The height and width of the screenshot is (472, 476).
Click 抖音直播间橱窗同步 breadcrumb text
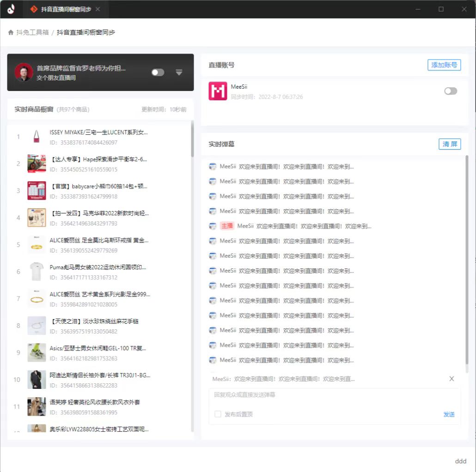[x=86, y=32]
